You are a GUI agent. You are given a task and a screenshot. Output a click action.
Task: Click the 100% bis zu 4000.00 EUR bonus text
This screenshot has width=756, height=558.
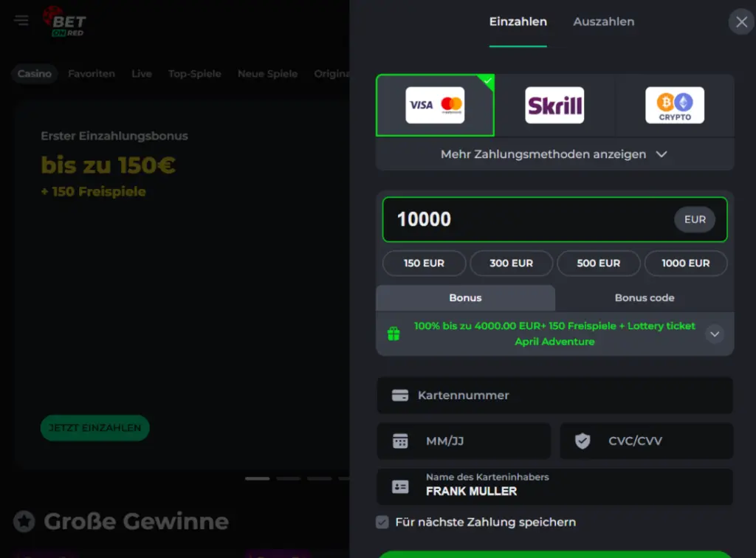[x=554, y=334]
